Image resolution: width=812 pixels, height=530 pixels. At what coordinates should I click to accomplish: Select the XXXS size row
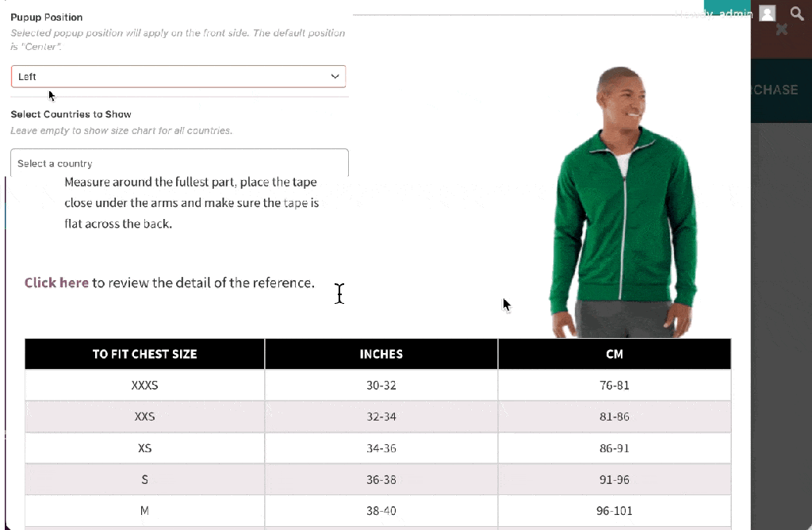coord(378,385)
